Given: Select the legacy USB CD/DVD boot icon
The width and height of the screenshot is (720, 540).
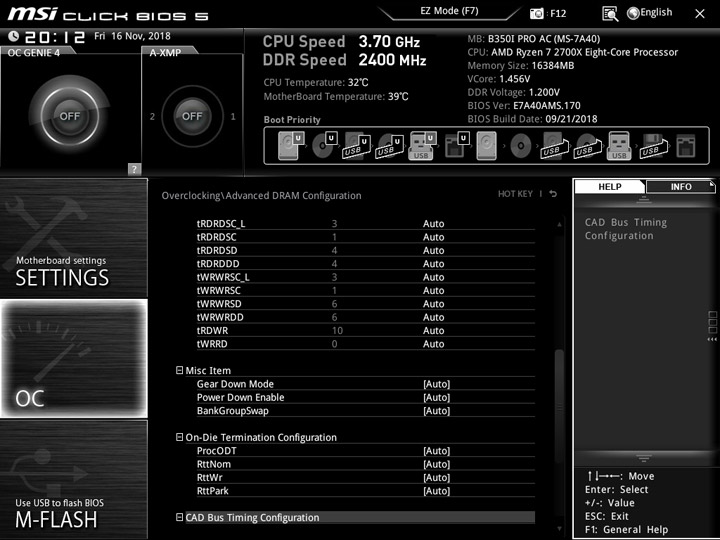Looking at the screenshot, I should (x=587, y=146).
